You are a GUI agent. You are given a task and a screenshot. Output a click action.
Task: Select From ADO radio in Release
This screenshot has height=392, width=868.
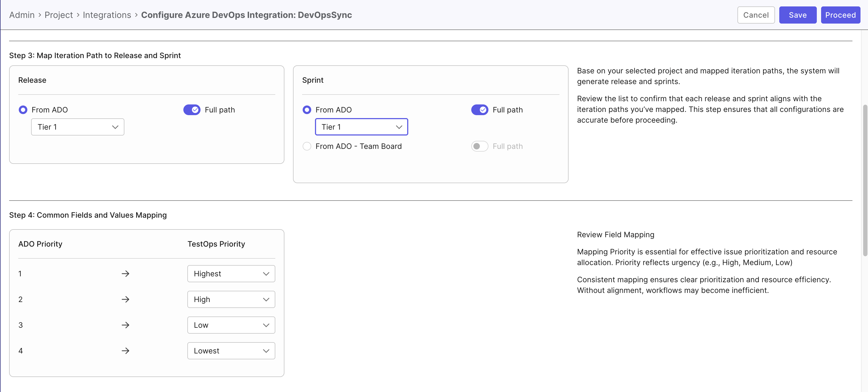click(23, 110)
